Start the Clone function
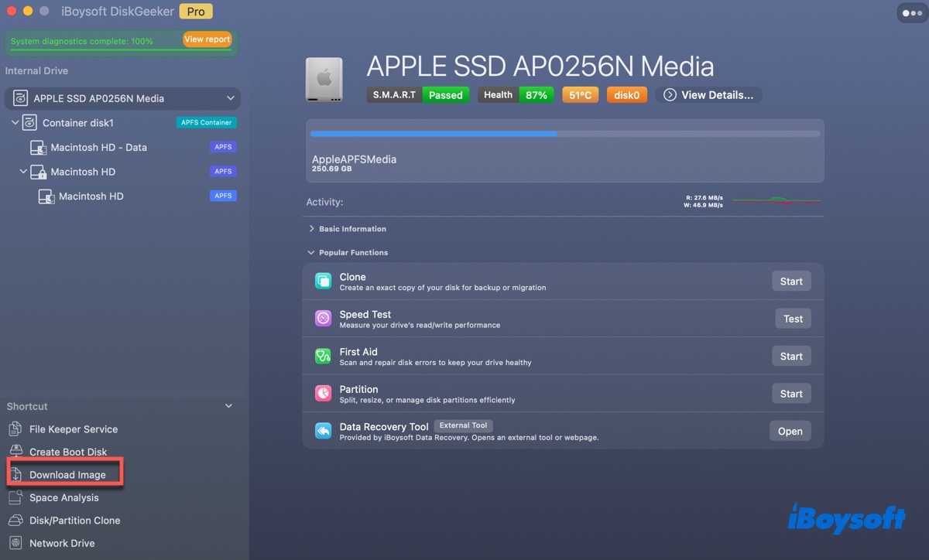The image size is (929, 560). 791,282
